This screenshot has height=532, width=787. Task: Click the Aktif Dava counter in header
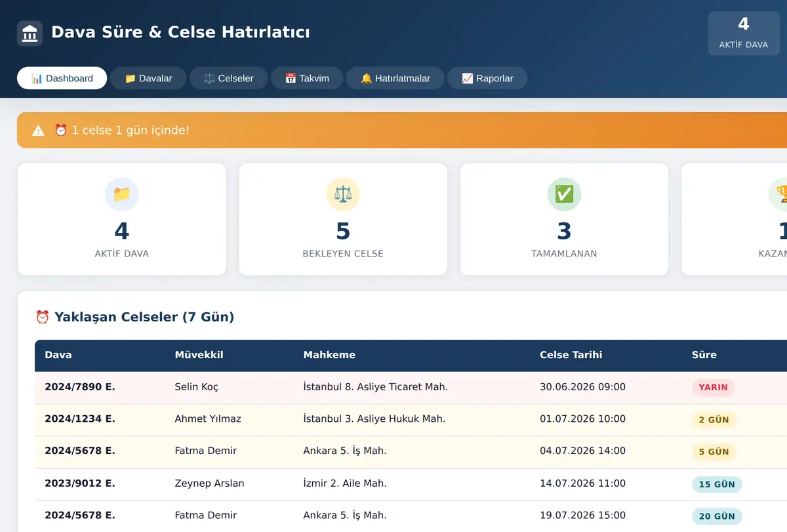744,33
